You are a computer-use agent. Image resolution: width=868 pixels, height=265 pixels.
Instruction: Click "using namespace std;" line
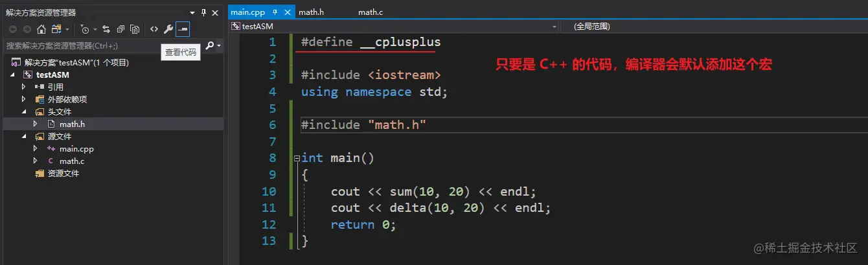pyautogui.click(x=374, y=92)
